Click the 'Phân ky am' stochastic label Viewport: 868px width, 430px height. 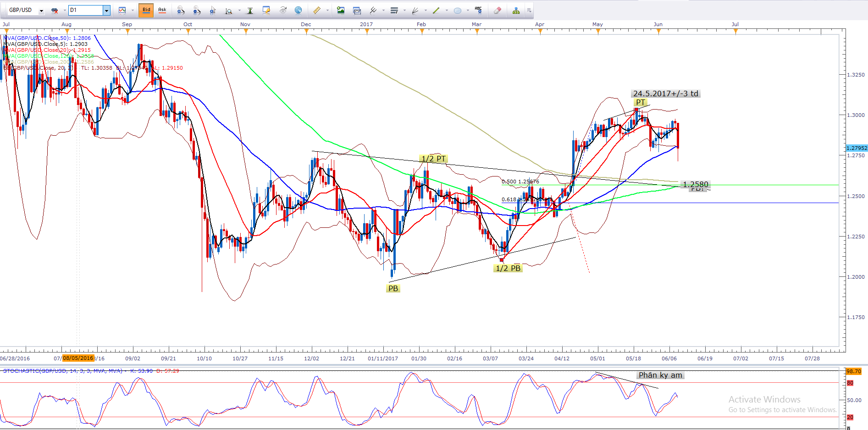pos(660,375)
